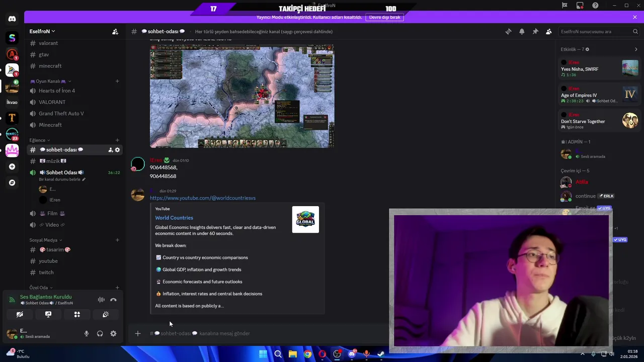644x362 pixels.
Task: Toggle camera on in voice panel
Action: 20,314
